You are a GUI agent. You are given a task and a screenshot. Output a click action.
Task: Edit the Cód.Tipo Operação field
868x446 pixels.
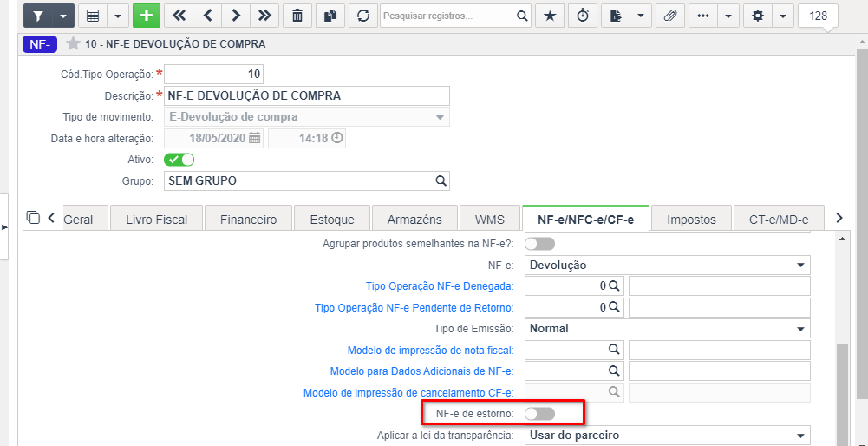tap(213, 74)
